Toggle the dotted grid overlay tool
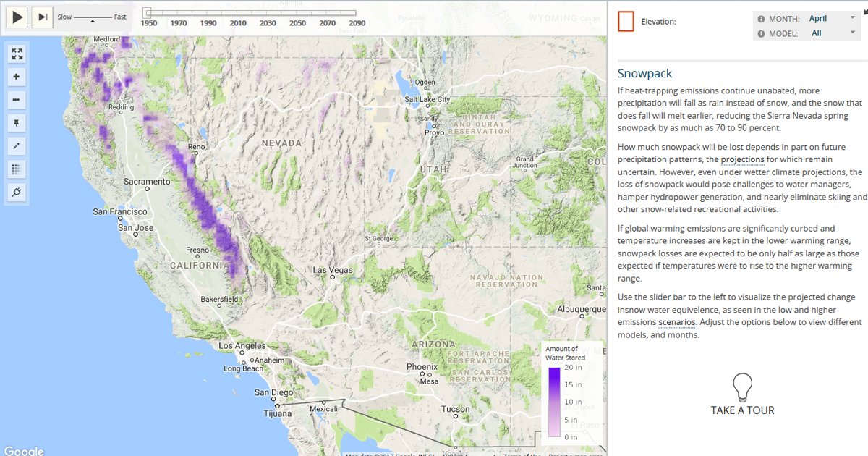Screen dimensions: 868x456 [x=17, y=169]
